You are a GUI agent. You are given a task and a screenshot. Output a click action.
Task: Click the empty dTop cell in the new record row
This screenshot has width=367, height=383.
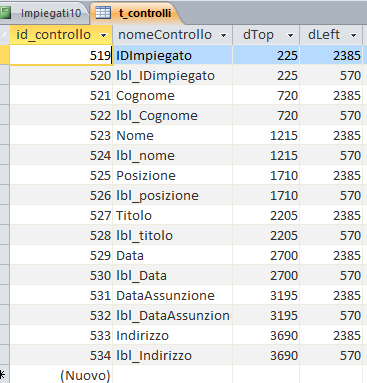tap(266, 375)
